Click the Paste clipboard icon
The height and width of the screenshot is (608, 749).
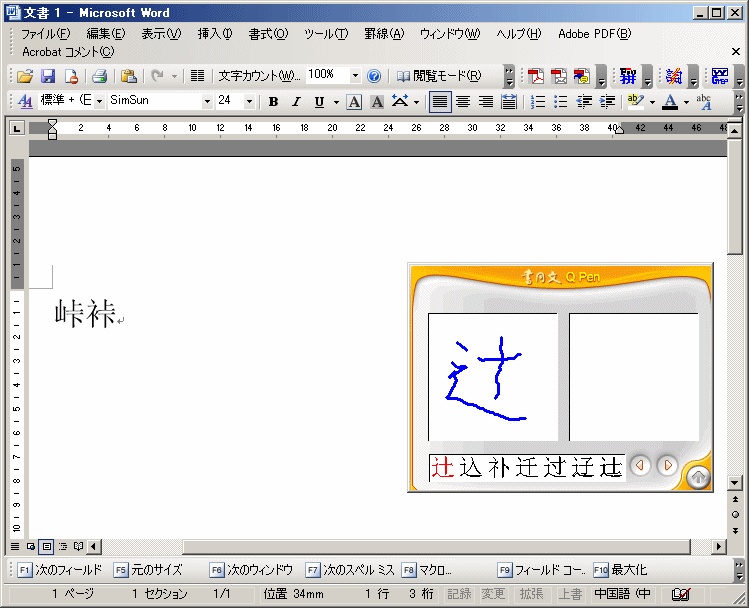click(129, 76)
